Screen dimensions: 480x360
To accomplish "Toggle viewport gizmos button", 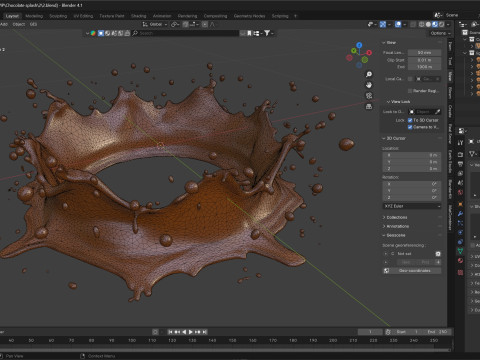I will coord(383,24).
